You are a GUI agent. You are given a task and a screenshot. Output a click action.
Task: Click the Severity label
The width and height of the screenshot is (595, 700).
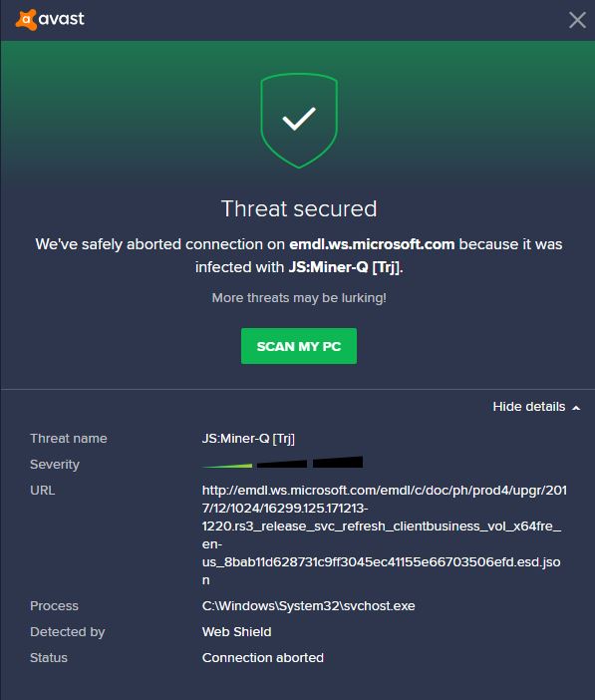[x=55, y=465]
